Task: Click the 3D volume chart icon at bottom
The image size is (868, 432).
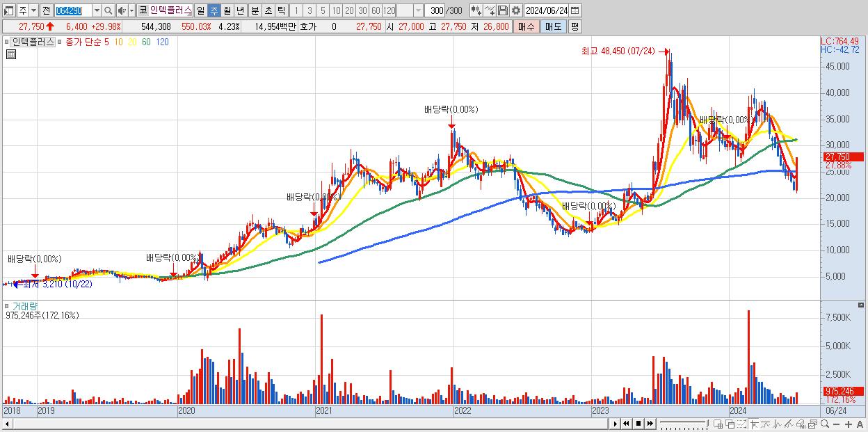Action: click(x=801, y=424)
